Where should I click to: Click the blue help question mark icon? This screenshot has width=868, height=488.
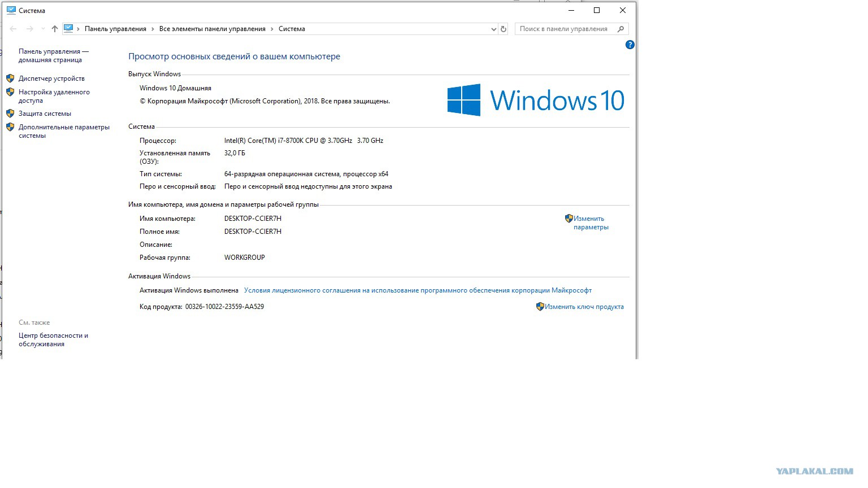click(630, 45)
